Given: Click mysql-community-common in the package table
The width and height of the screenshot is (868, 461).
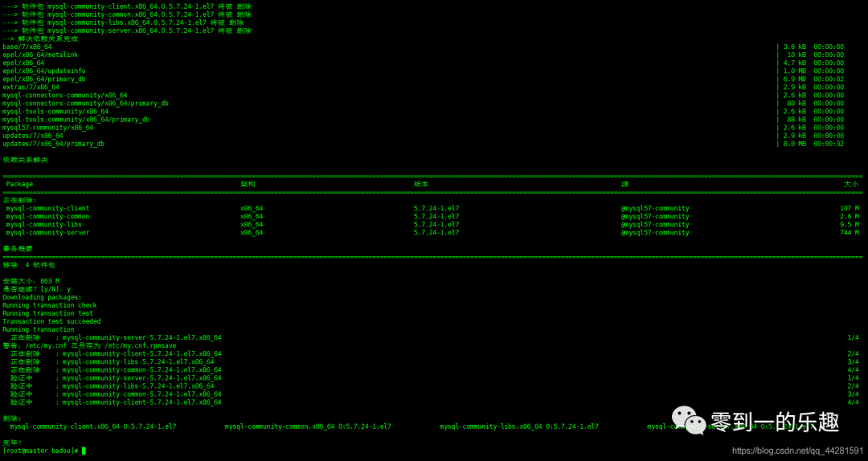Looking at the screenshot, I should [x=47, y=216].
